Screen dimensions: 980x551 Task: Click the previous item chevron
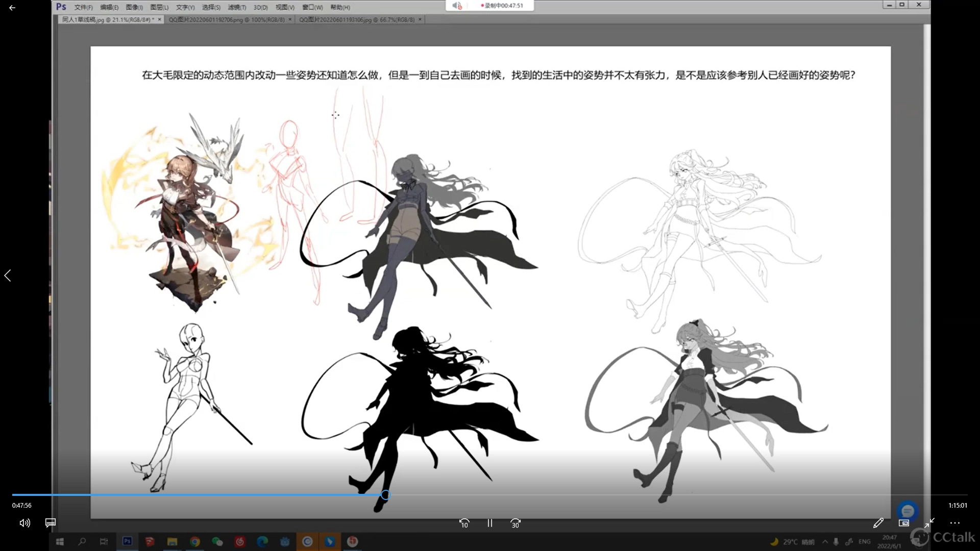(x=8, y=275)
